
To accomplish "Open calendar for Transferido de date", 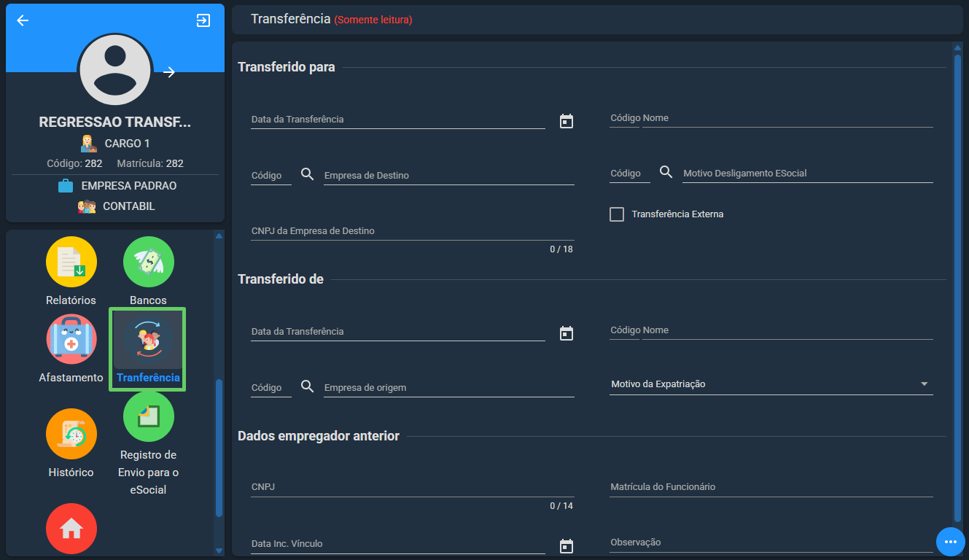I will 567,333.
